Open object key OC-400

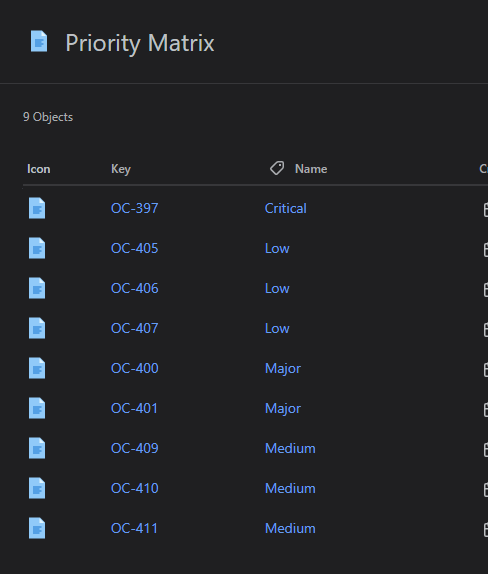pyautogui.click(x=134, y=368)
